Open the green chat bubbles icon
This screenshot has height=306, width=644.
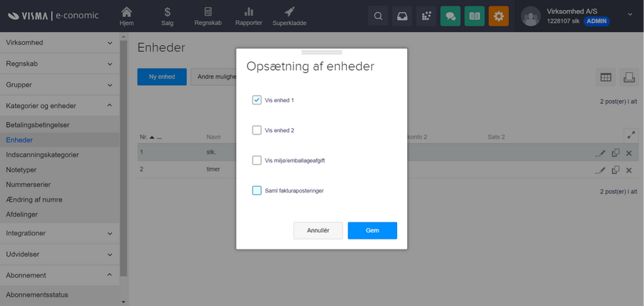tap(450, 16)
